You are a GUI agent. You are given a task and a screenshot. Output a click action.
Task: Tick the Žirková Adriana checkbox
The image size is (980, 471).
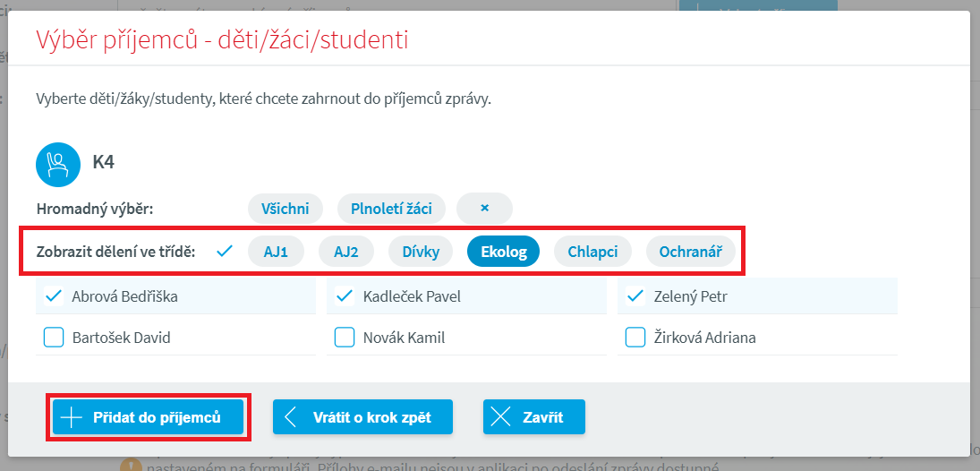pos(635,338)
